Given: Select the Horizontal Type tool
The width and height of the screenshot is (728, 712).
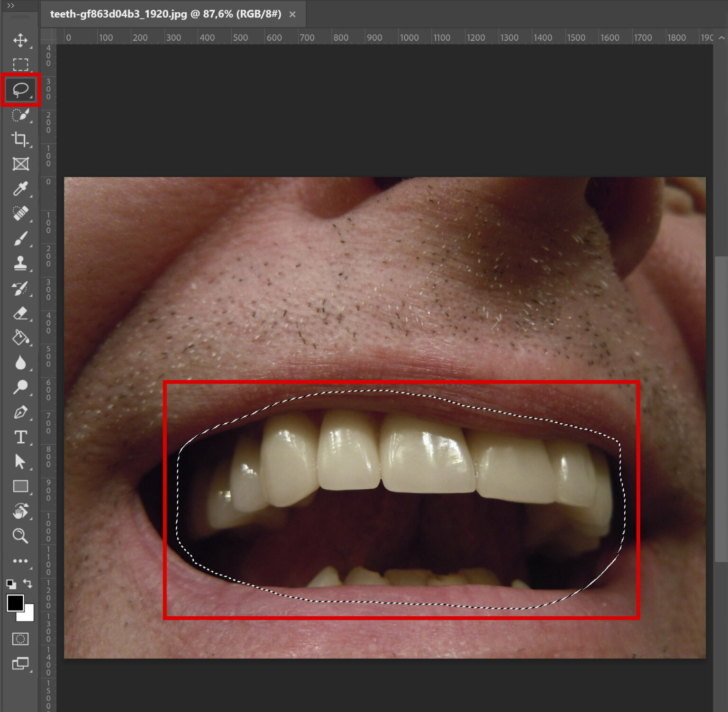Looking at the screenshot, I should [x=20, y=437].
